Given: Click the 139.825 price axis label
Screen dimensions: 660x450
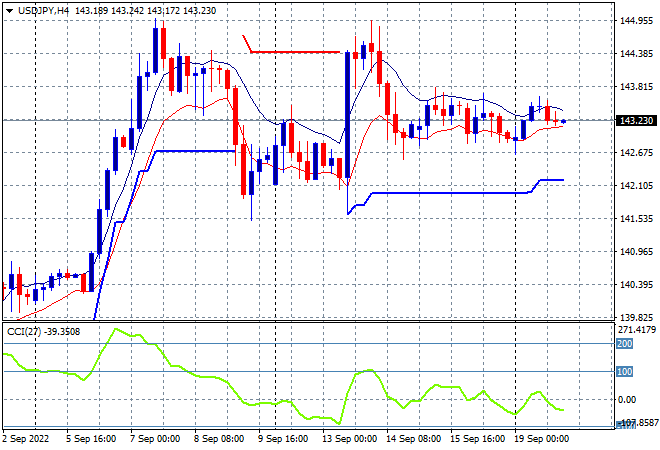Looking at the screenshot, I should 636,317.
